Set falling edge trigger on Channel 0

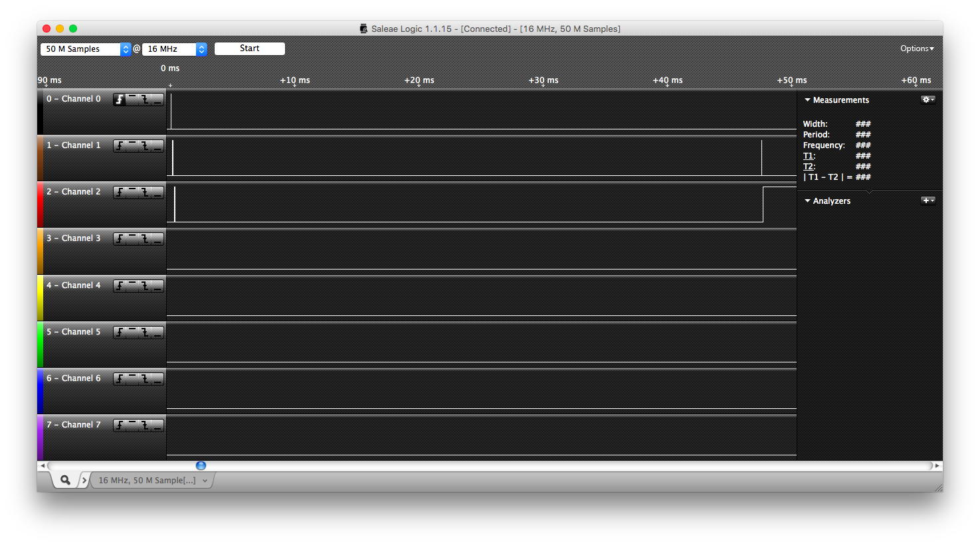(x=145, y=100)
